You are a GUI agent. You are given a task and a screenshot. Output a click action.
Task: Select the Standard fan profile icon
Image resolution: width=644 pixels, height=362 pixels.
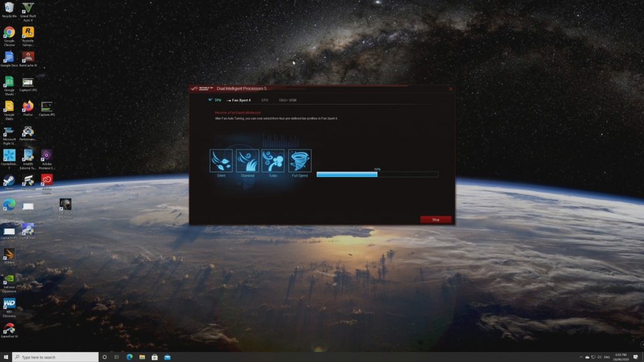[247, 160]
